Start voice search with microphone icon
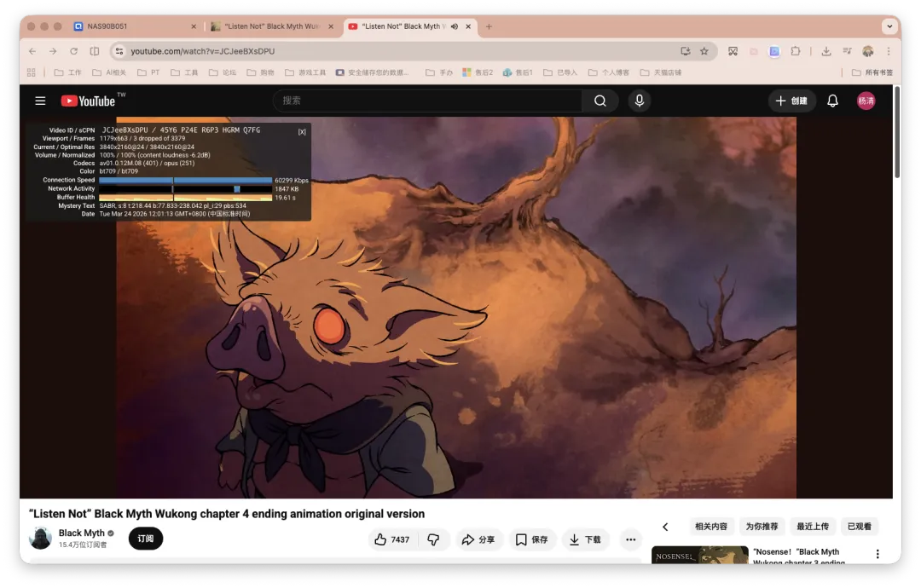The height and width of the screenshot is (588, 921). tap(639, 101)
